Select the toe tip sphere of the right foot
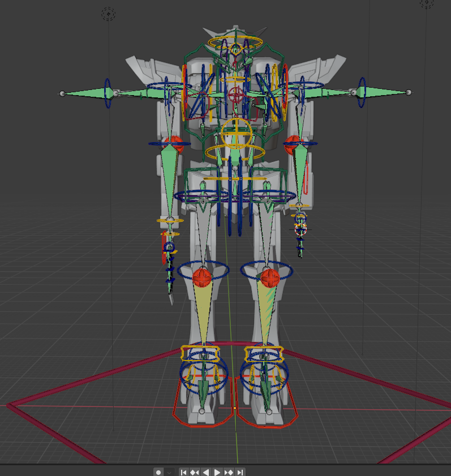This screenshot has width=451, height=476. click(x=269, y=412)
